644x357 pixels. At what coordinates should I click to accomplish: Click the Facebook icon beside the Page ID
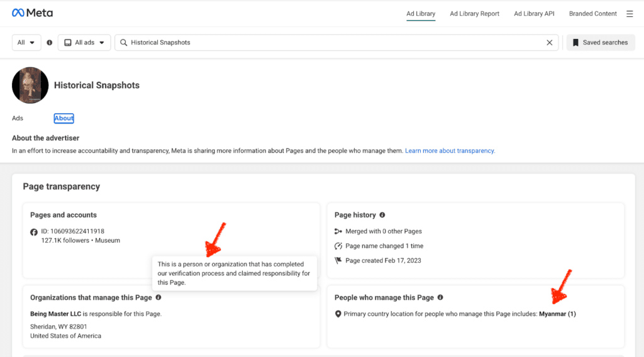click(x=34, y=233)
